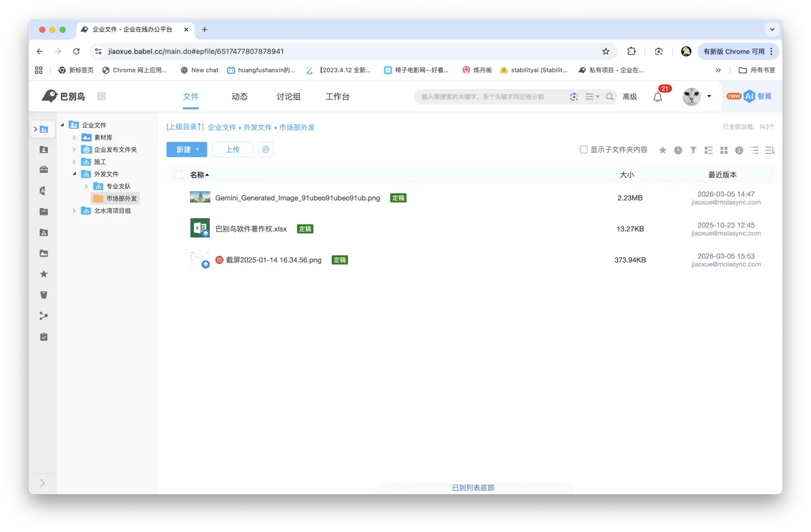Open the search options dropdown

pos(592,97)
